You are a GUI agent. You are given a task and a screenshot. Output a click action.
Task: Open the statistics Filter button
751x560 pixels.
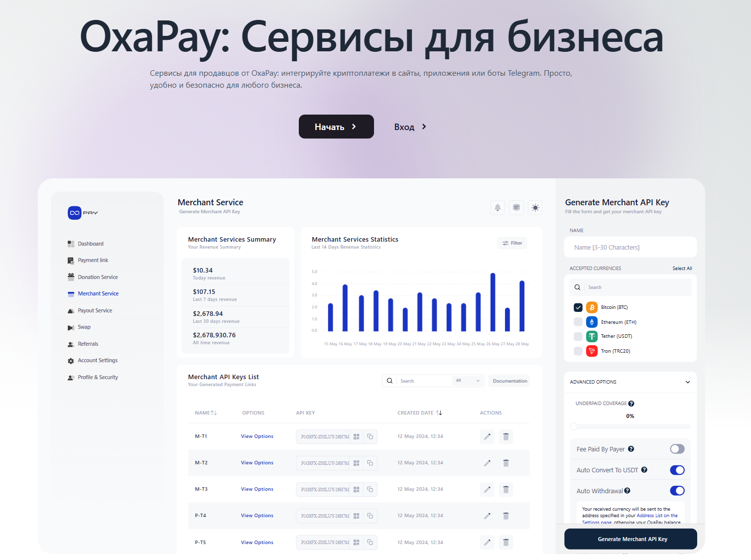point(512,243)
